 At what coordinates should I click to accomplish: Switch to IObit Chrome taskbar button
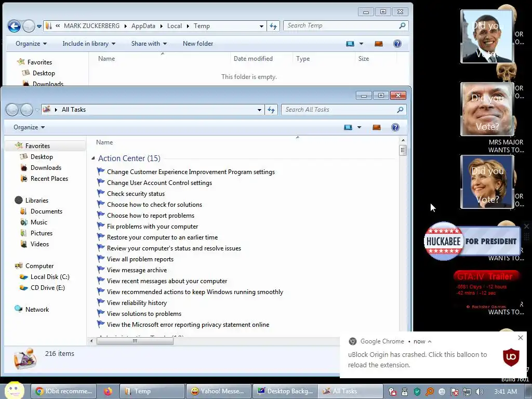point(63,391)
